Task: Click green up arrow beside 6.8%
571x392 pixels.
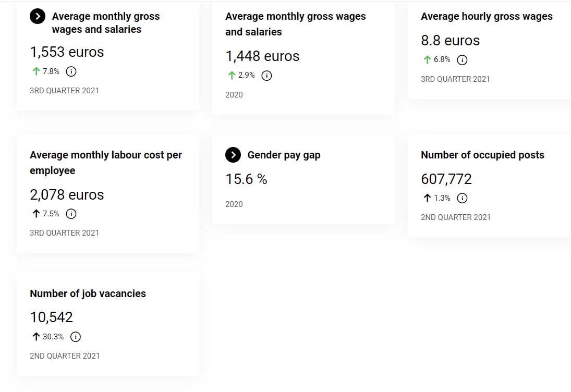Action: click(427, 60)
